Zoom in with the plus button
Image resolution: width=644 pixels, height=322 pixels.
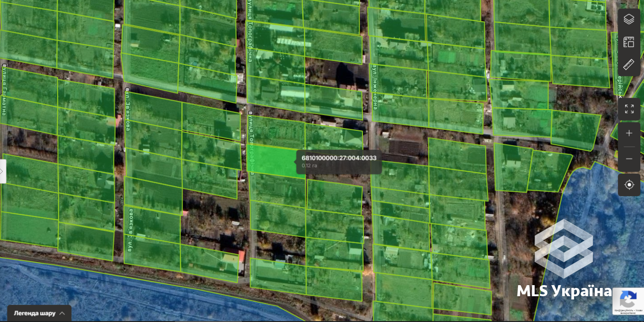click(629, 134)
